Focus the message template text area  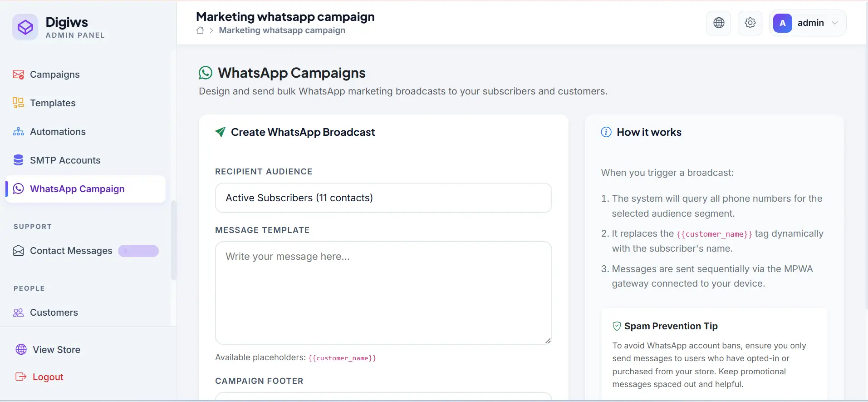(383, 293)
